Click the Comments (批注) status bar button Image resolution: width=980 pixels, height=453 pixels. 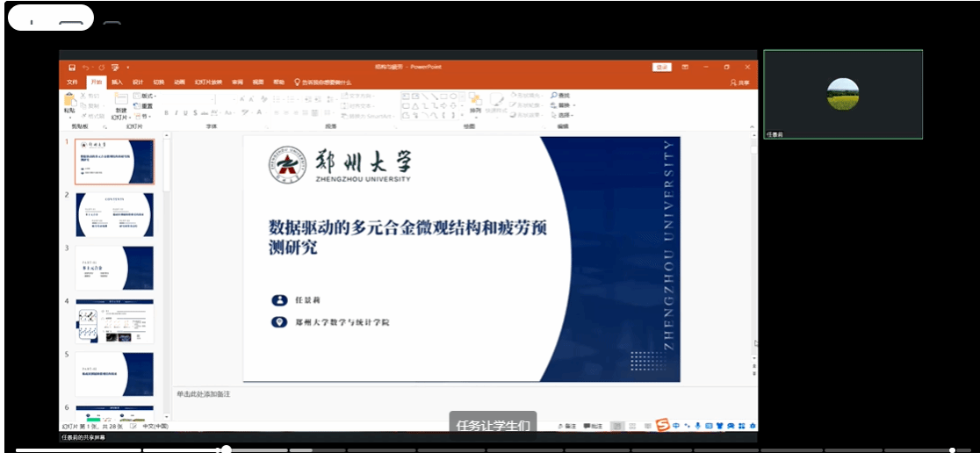pos(593,426)
